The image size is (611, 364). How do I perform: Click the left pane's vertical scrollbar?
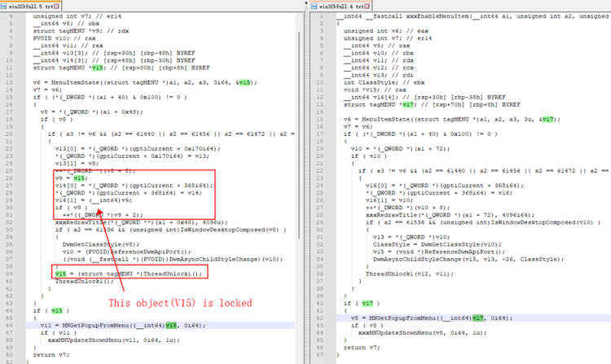tap(299, 163)
